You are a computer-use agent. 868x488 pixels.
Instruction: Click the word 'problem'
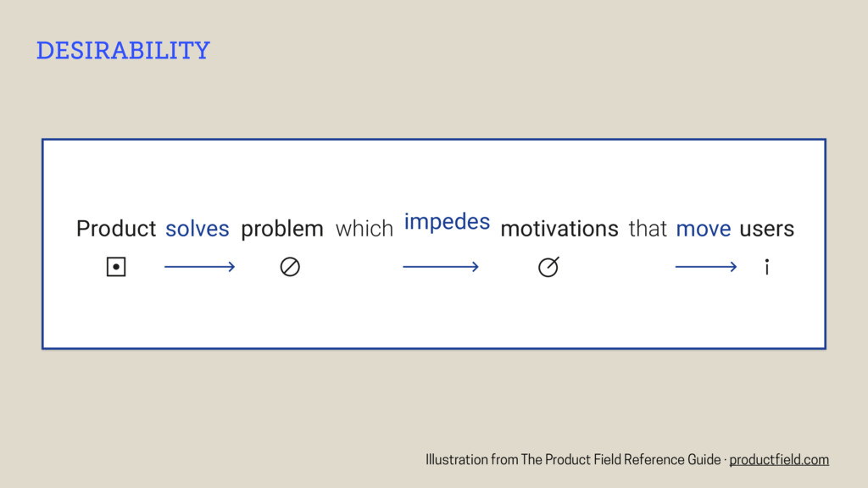(x=282, y=229)
